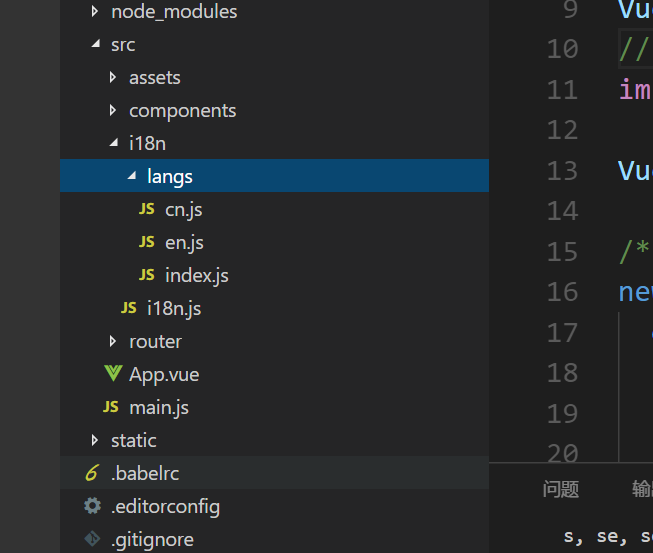Click the Vue logo icon beside App.vue
Image resolution: width=653 pixels, height=553 pixels.
[113, 374]
